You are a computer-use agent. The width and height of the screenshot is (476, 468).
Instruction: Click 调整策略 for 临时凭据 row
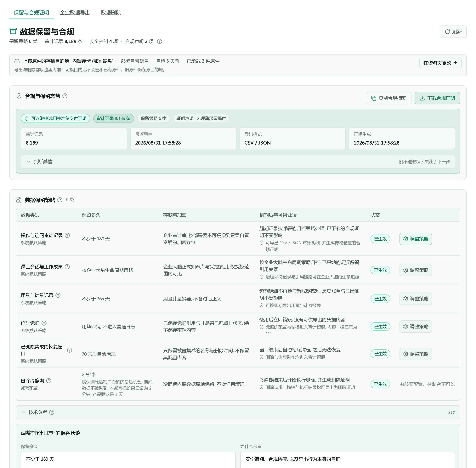click(416, 326)
